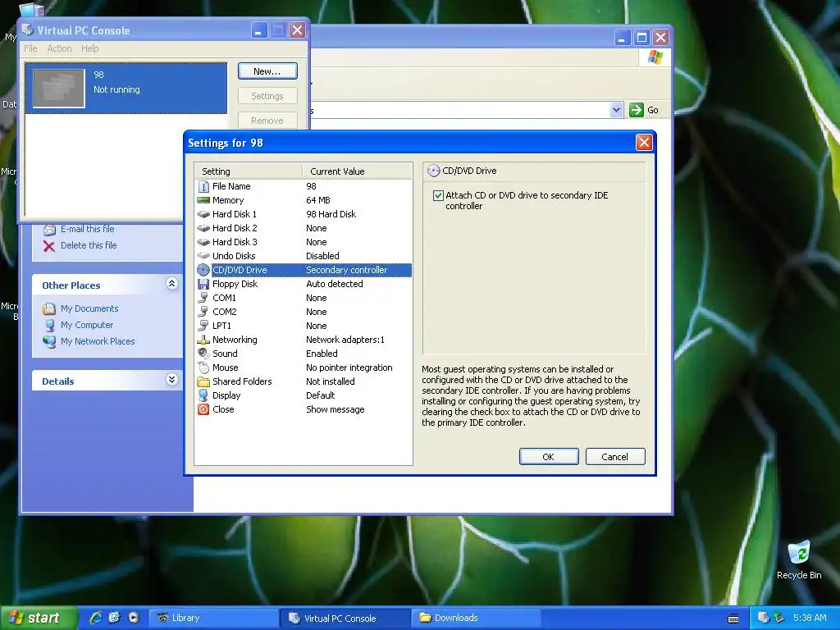Open the address bar dropdown arrow
The width and height of the screenshot is (840, 630).
[616, 110]
